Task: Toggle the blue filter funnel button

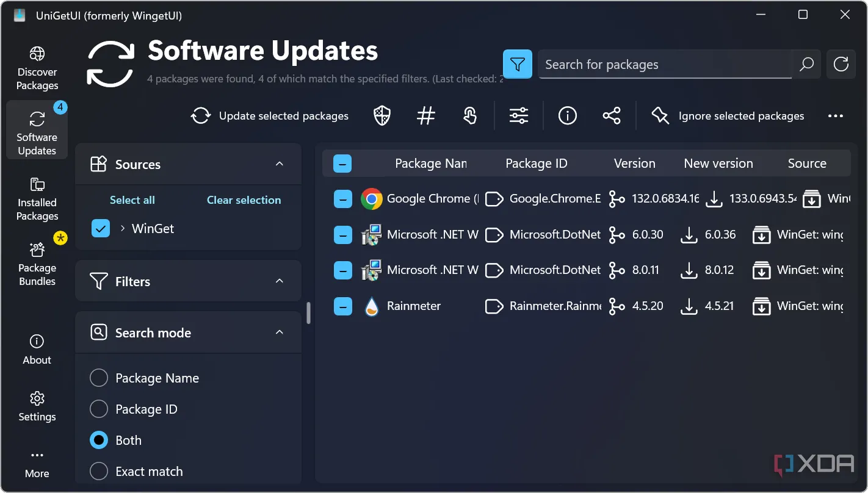Action: (x=518, y=64)
